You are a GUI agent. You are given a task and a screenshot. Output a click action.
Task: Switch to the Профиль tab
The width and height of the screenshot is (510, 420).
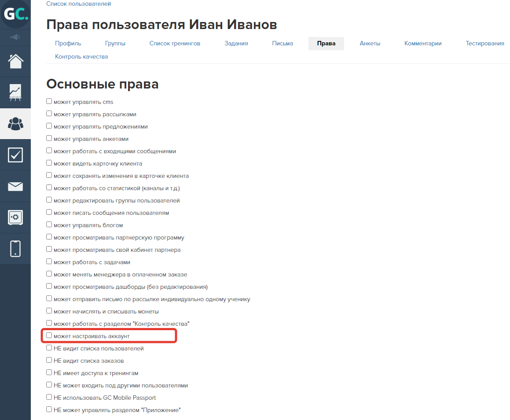pyautogui.click(x=68, y=43)
